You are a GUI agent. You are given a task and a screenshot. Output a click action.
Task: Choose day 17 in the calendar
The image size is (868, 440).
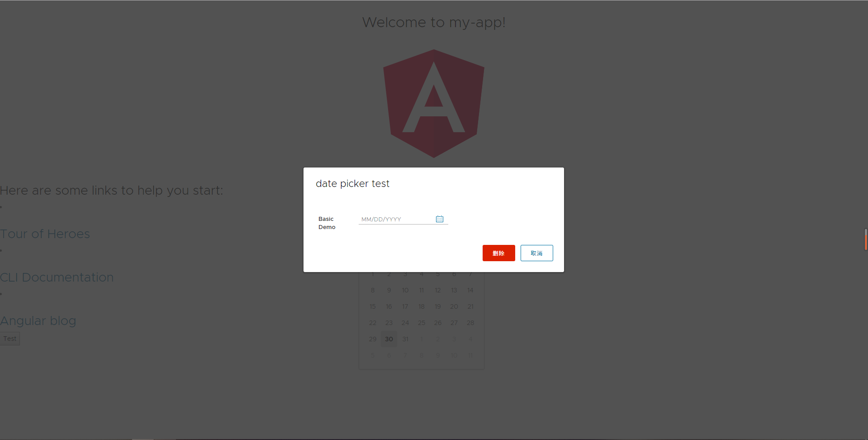coord(405,306)
